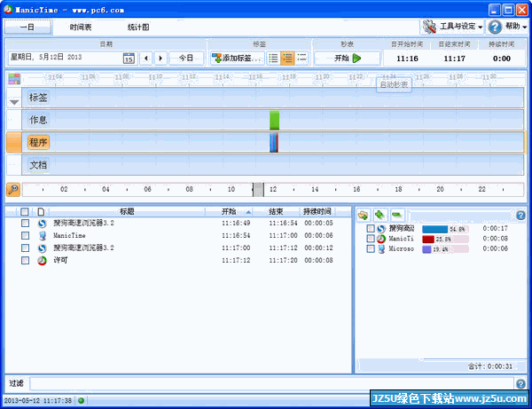Collapse the 标签 timeline with the triangle

click(x=14, y=102)
